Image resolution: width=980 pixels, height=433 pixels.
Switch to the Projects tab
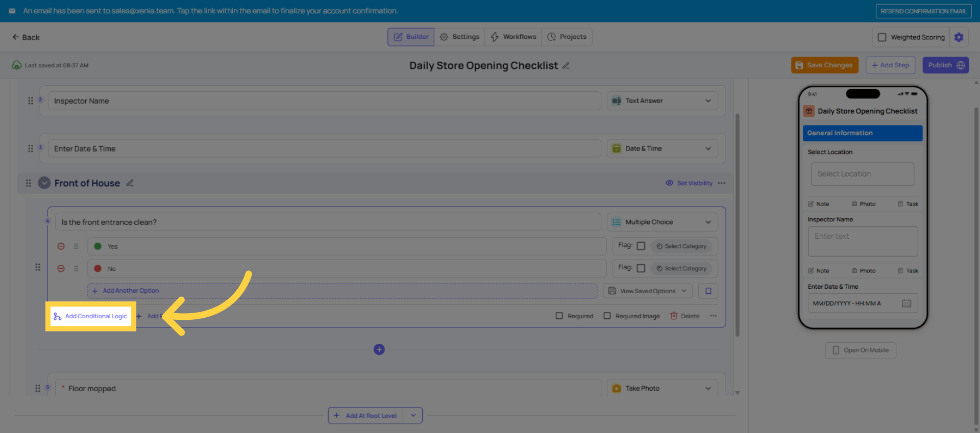tap(567, 37)
